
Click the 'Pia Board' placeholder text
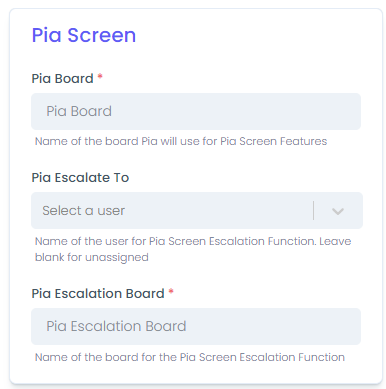click(x=79, y=111)
